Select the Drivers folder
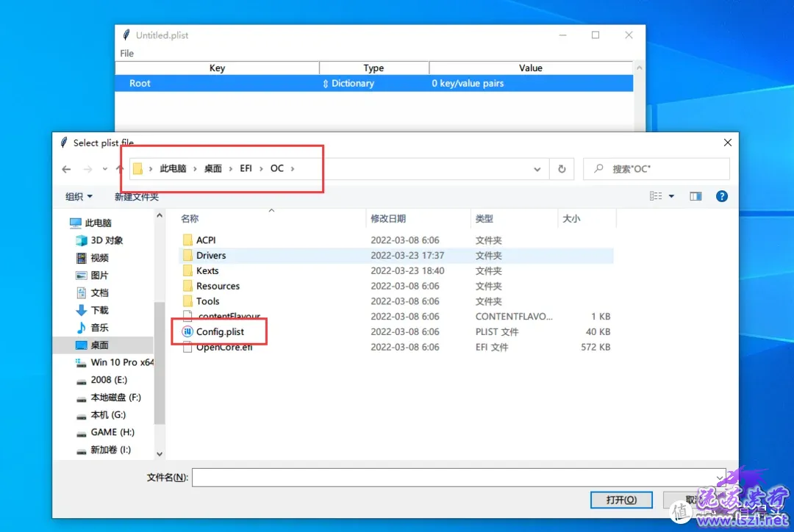The height and width of the screenshot is (532, 794). point(211,256)
